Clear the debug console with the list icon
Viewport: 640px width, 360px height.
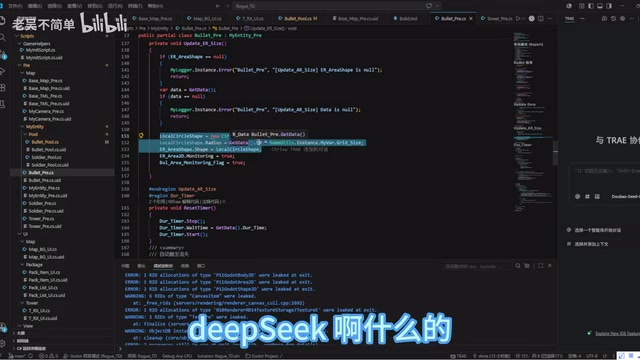(x=527, y=266)
